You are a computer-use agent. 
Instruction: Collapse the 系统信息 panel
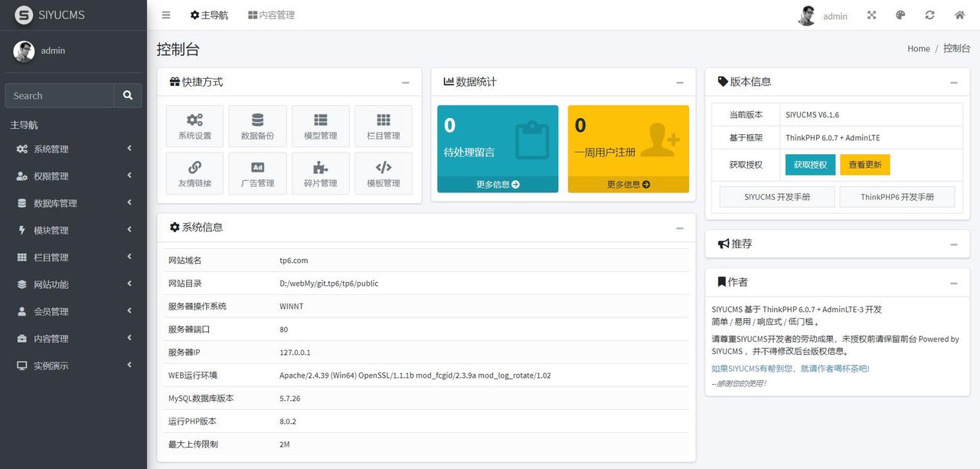click(x=679, y=227)
